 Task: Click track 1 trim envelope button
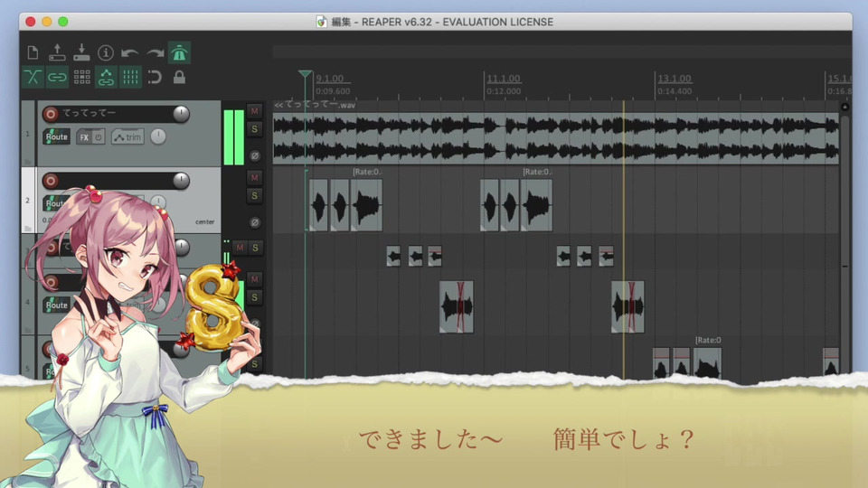click(x=127, y=136)
